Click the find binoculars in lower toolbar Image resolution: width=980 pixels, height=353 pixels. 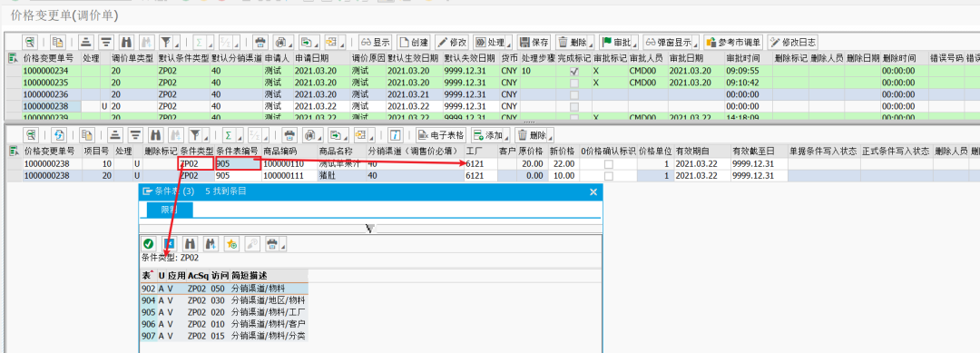pos(155,134)
